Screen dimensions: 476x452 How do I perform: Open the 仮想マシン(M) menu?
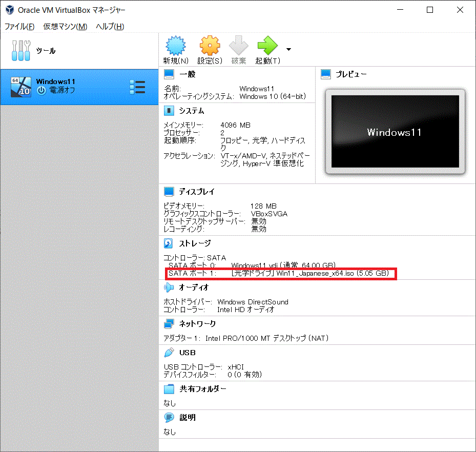coord(65,27)
